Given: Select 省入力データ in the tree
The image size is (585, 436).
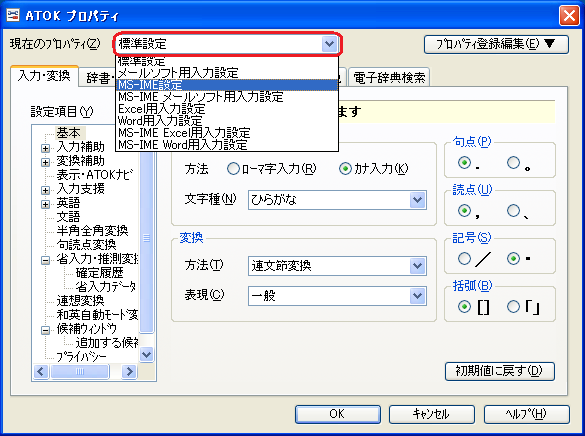Looking at the screenshot, I should pos(106,286).
